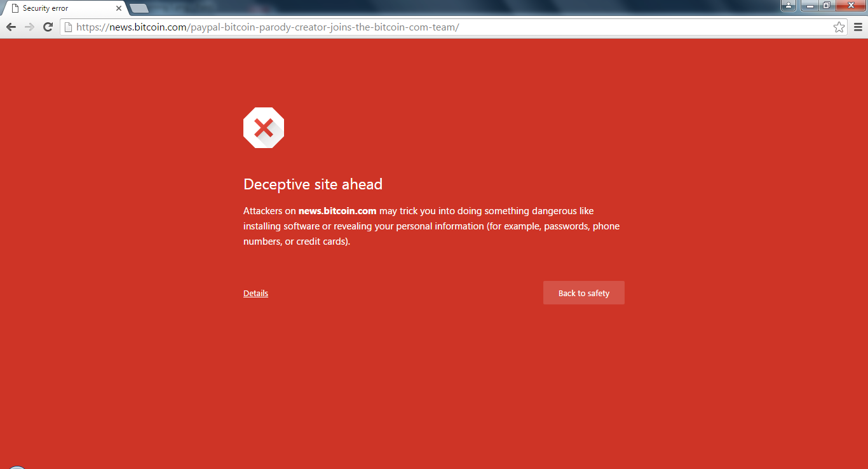Open a new tab
The height and width of the screenshot is (469, 868).
coord(139,8)
